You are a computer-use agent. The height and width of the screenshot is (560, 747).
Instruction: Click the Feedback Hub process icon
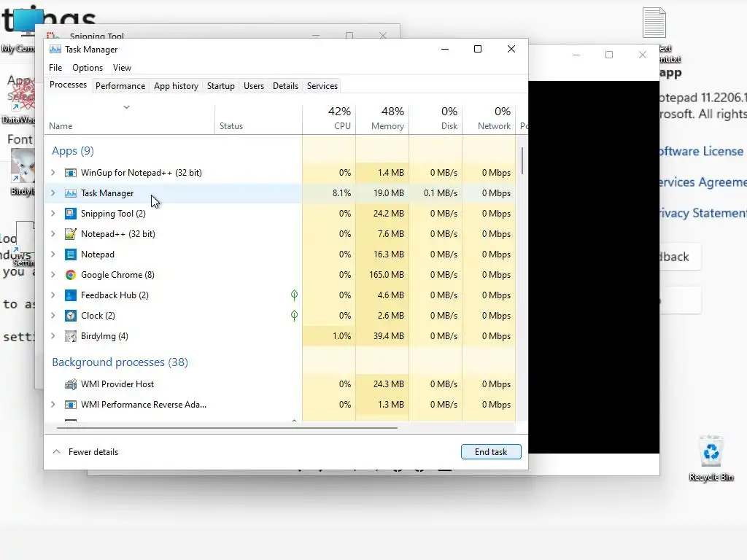pyautogui.click(x=71, y=295)
